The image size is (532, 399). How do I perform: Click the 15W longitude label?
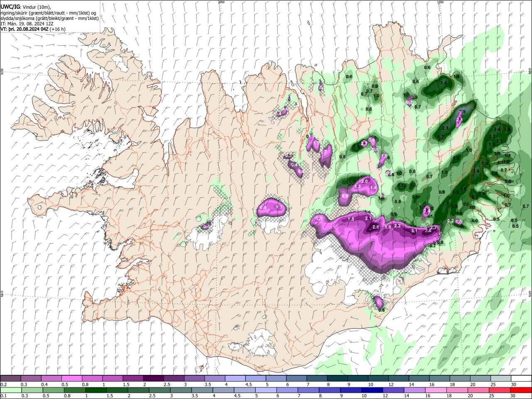coord(440,2)
